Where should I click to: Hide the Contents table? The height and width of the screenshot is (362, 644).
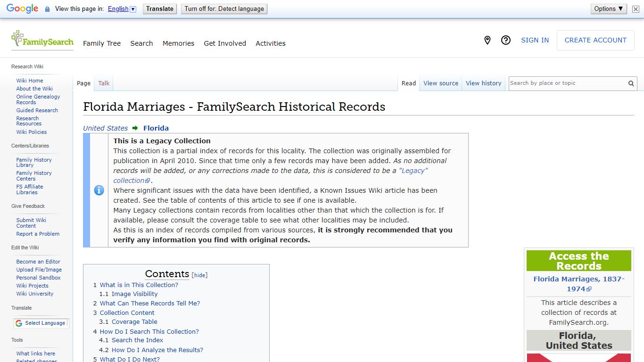coord(200,275)
